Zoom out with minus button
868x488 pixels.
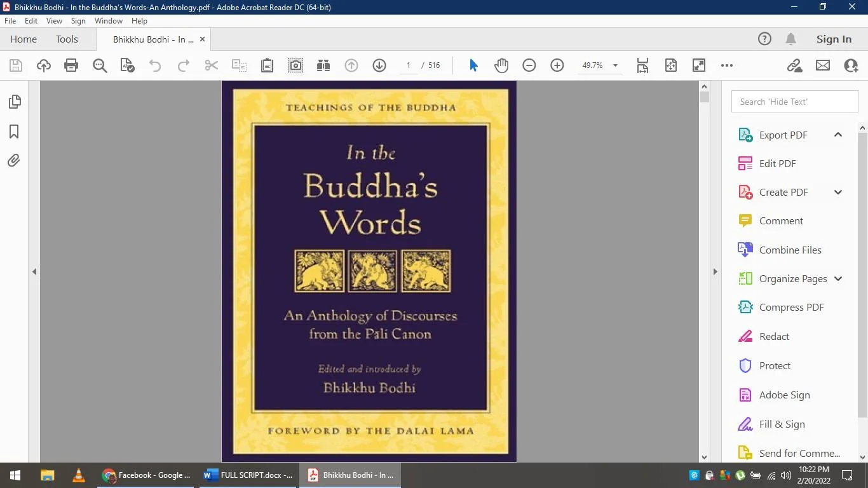click(x=529, y=65)
